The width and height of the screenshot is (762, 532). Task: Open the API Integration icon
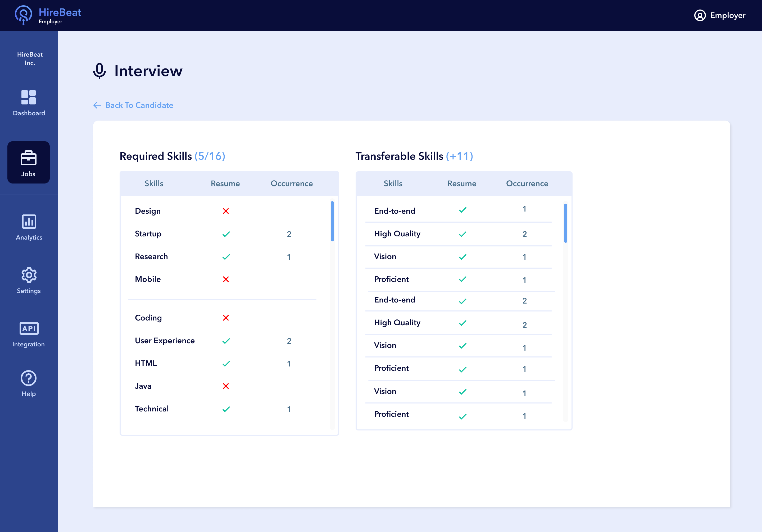tap(29, 328)
